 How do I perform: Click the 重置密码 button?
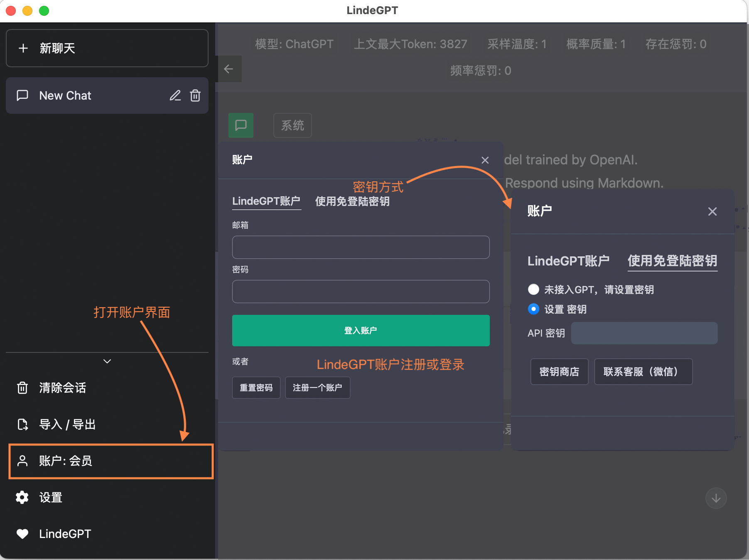click(x=256, y=388)
